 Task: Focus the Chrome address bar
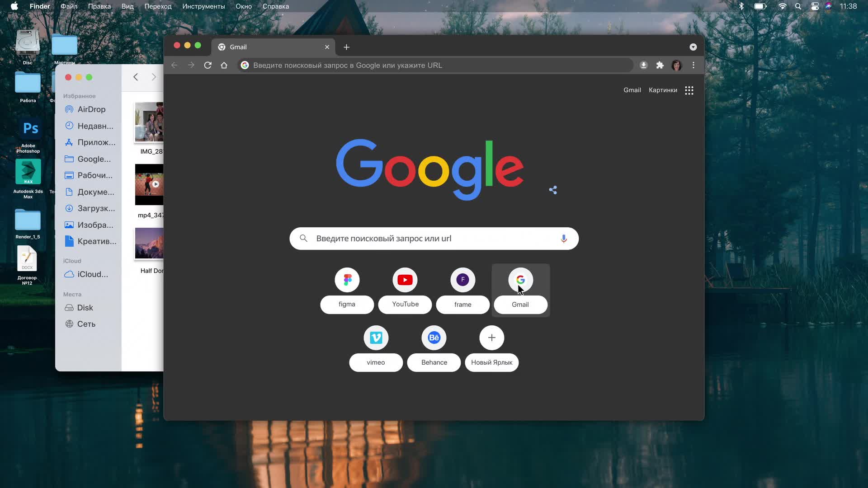click(435, 65)
